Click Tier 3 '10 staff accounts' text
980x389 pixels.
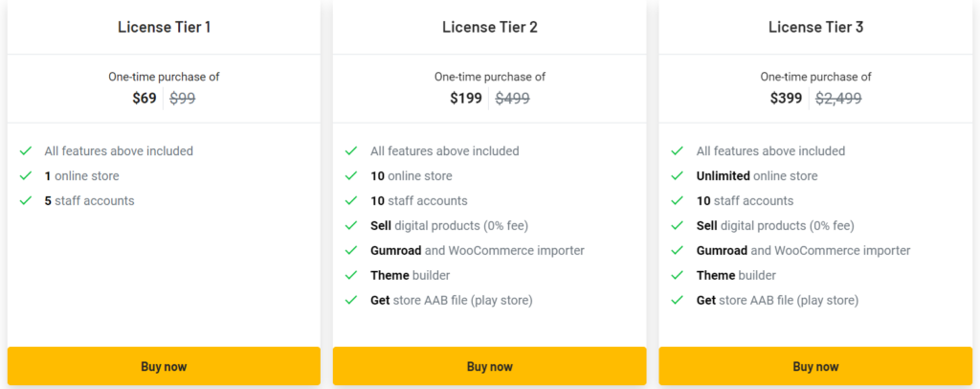click(x=746, y=201)
